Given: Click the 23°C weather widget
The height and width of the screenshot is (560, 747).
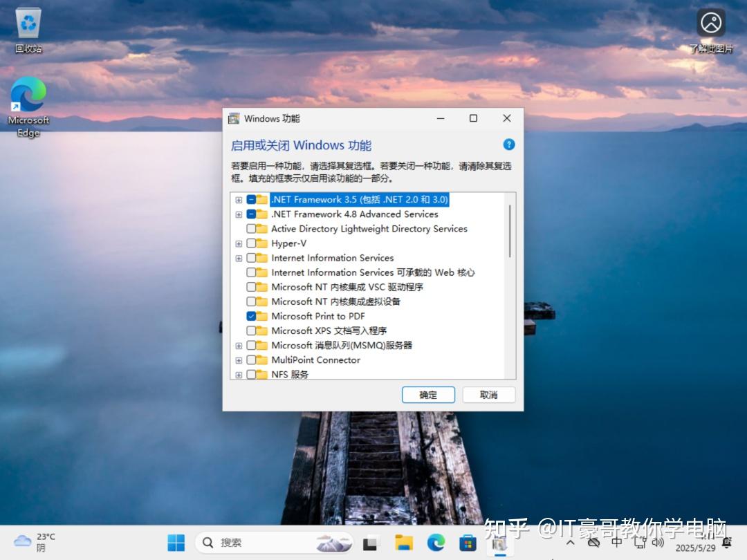Looking at the screenshot, I should tap(33, 542).
